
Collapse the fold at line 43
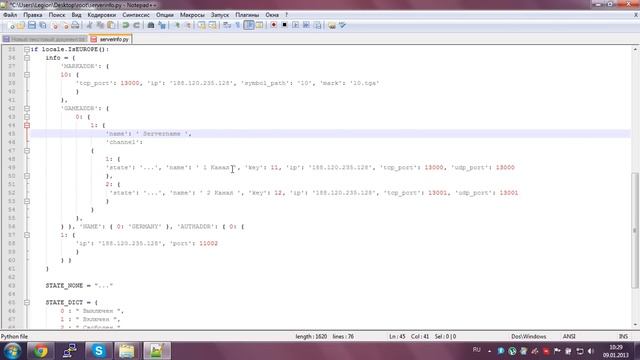(27, 117)
